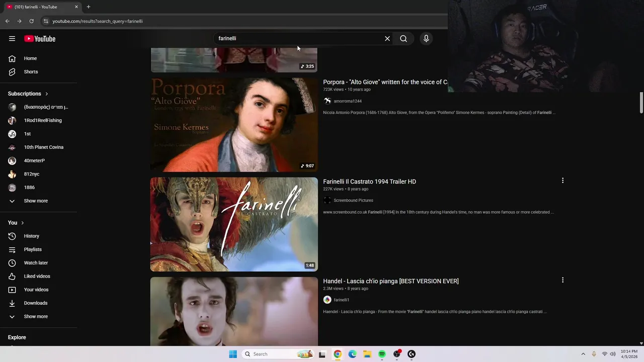
Task: Open the Screenbound Pictures channel avatar
Action: click(327, 201)
